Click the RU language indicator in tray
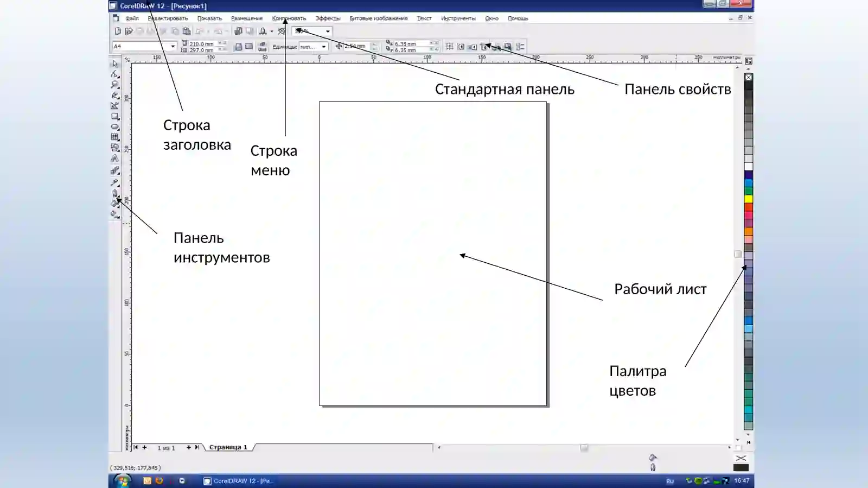 coord(670,481)
